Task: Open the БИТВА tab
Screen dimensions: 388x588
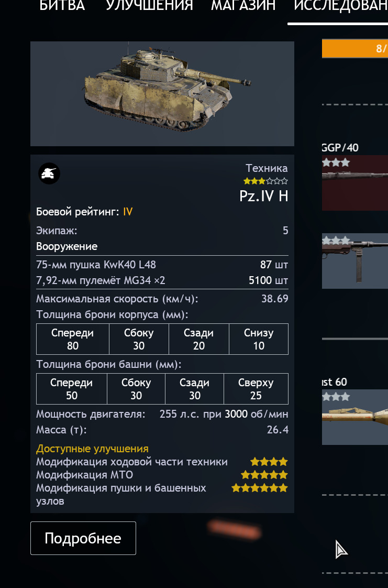Action: coord(62,6)
